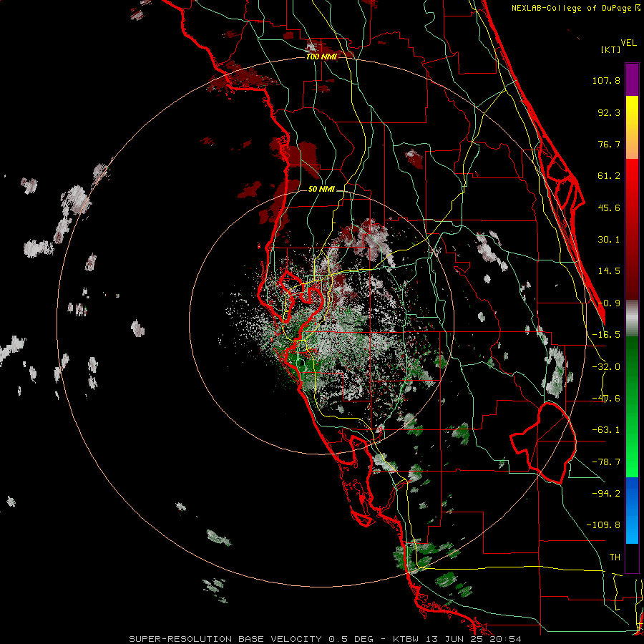Click the VEL legend title
This screenshot has height=644, width=644.
628,43
